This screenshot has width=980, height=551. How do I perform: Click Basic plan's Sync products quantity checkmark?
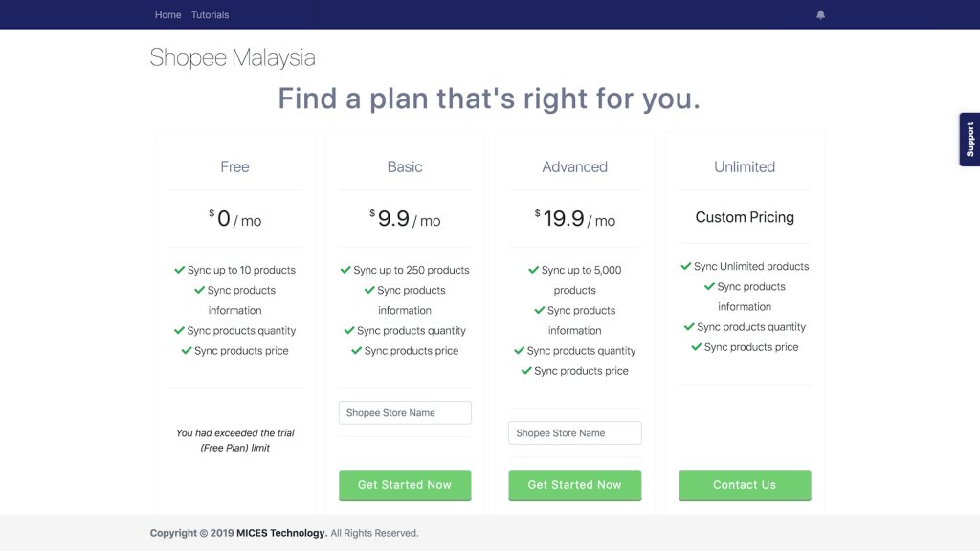tap(349, 331)
